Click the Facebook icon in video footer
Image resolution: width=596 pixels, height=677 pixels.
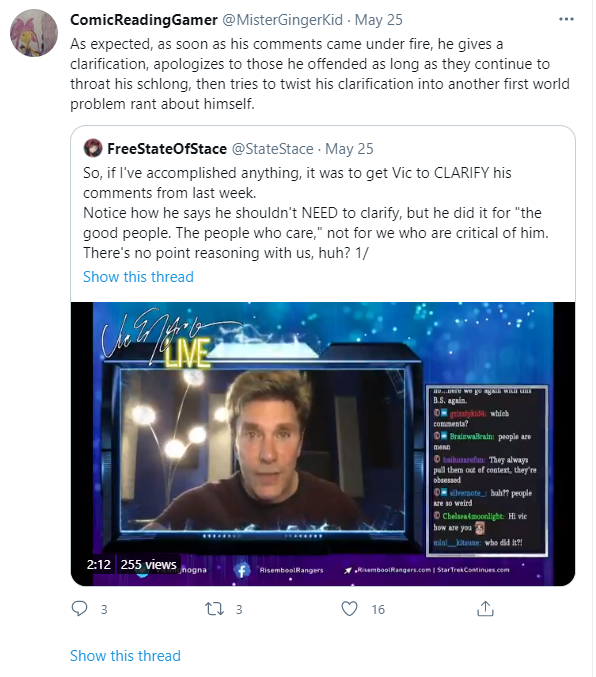(242, 570)
